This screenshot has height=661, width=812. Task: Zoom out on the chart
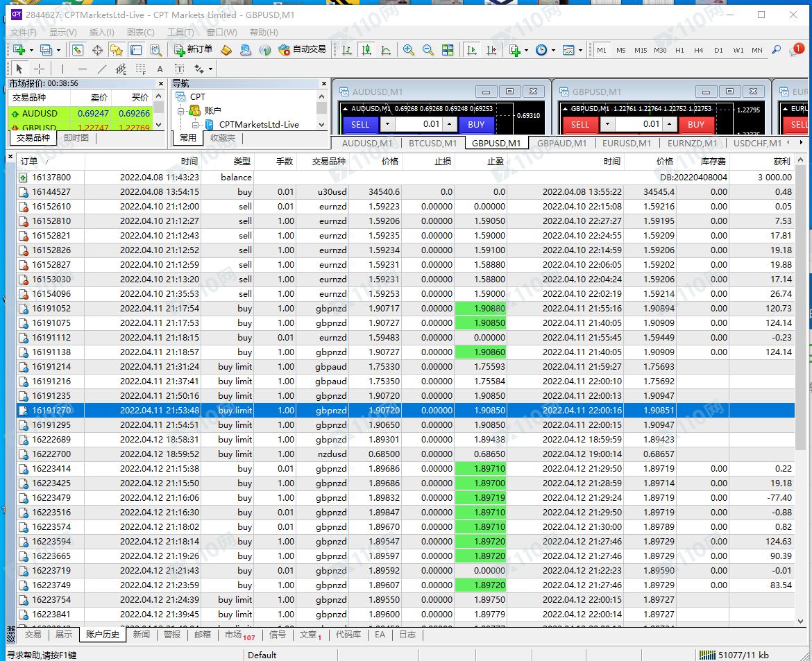tap(428, 50)
